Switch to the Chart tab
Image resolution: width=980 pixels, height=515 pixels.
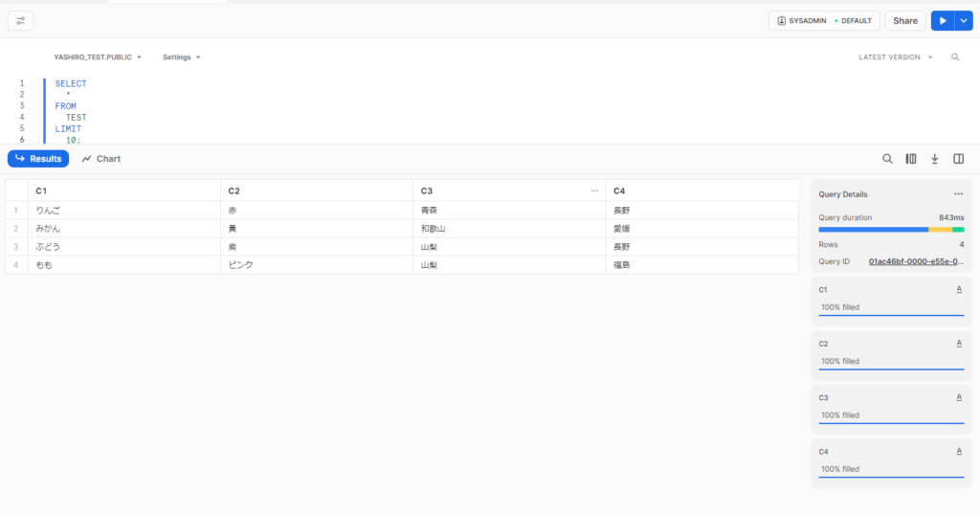tap(101, 159)
